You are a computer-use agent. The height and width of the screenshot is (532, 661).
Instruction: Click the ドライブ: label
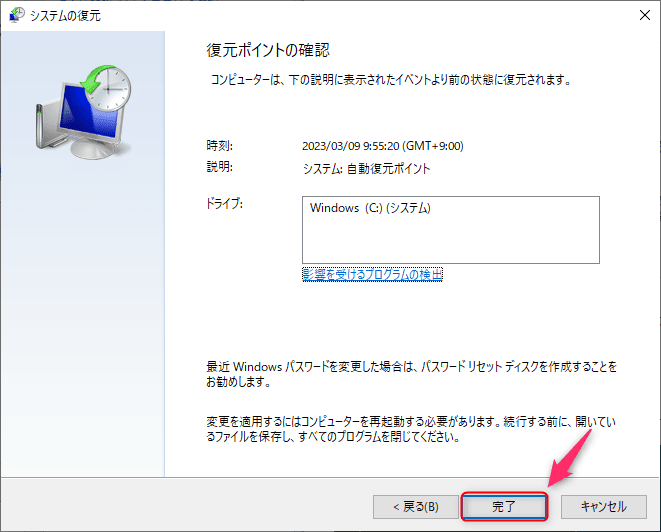pos(224,204)
